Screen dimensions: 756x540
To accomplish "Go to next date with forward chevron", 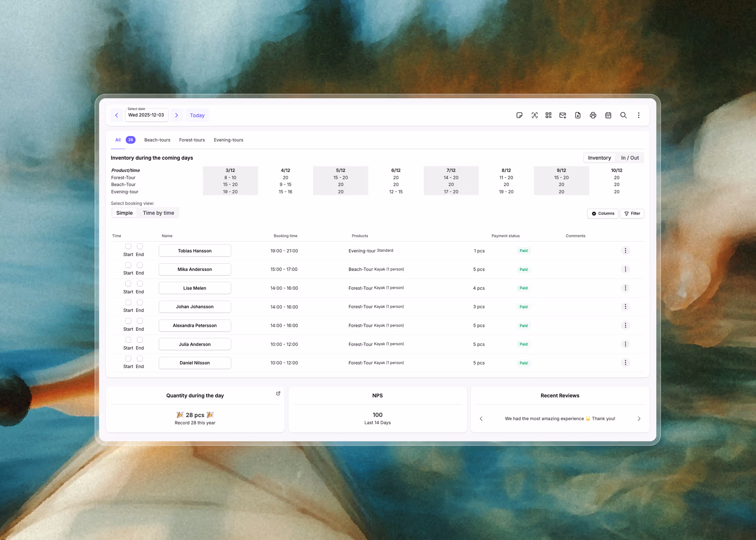I will (177, 115).
